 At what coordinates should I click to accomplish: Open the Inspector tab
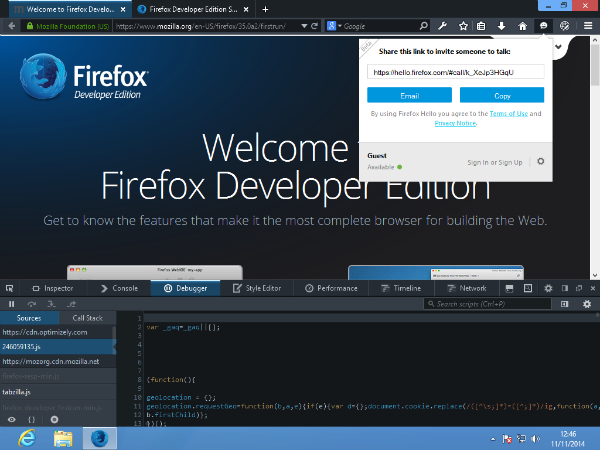(53, 288)
